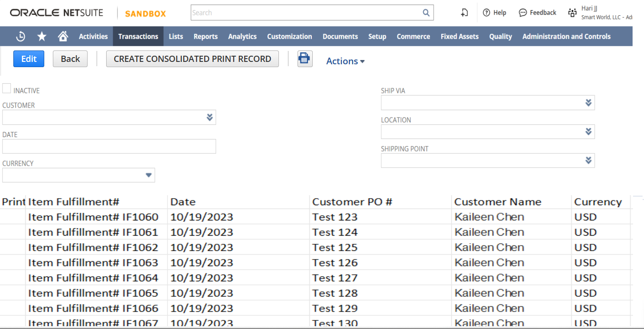Open the Customization menu

point(289,36)
